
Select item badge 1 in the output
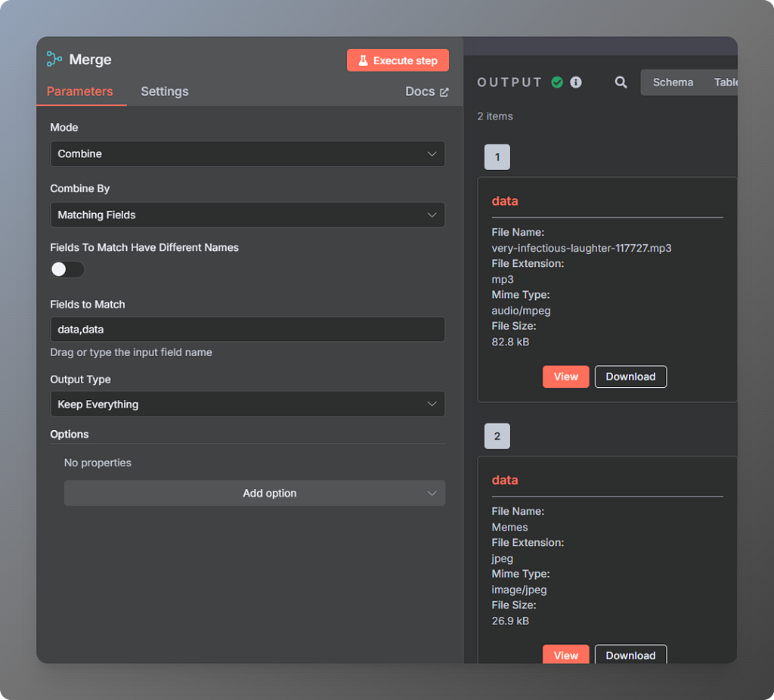pyautogui.click(x=497, y=156)
